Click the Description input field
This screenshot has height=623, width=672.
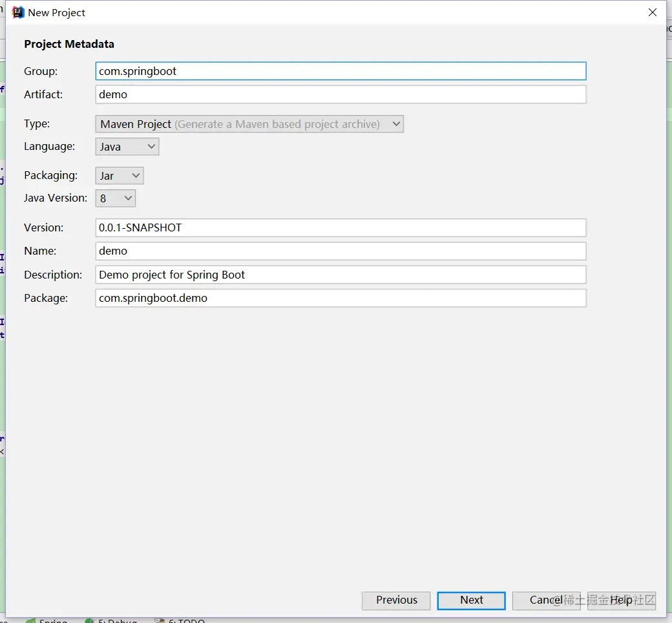point(341,275)
